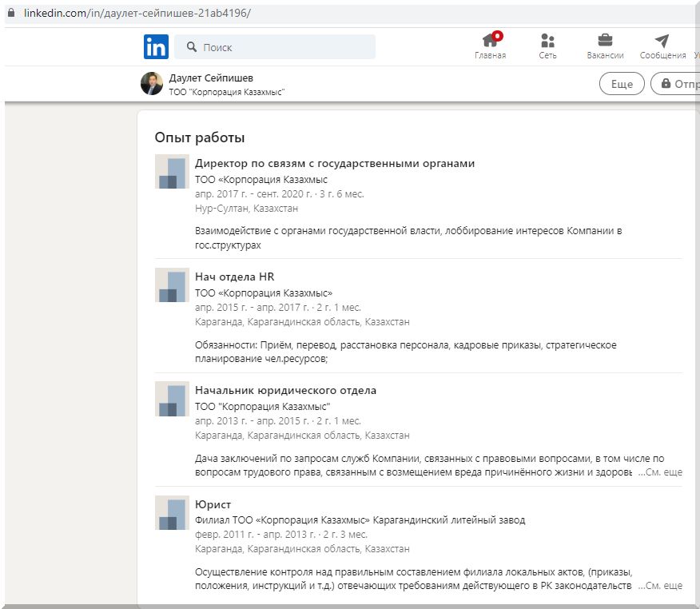
Task: Click Даулет Сейпишев name in sticky header
Action: (x=211, y=78)
